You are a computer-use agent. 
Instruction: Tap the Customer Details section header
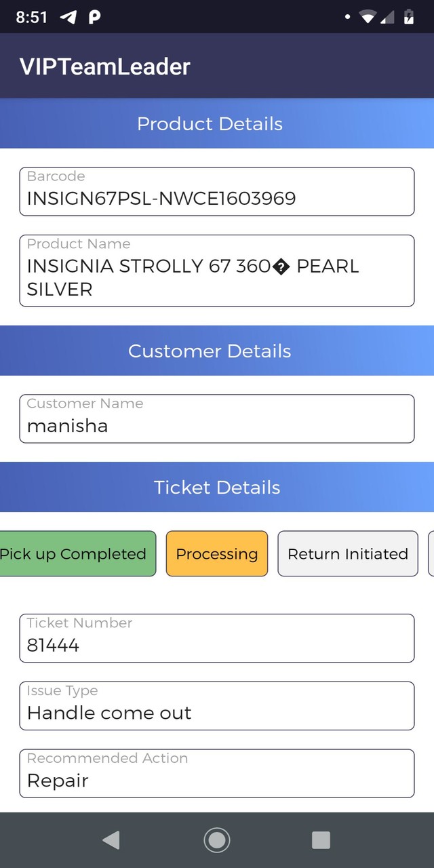tap(217, 351)
